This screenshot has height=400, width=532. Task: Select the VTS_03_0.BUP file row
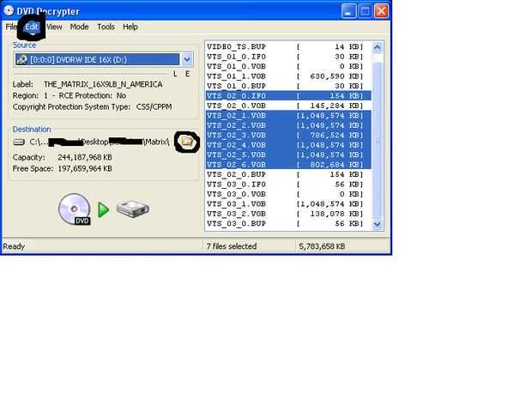(288, 223)
